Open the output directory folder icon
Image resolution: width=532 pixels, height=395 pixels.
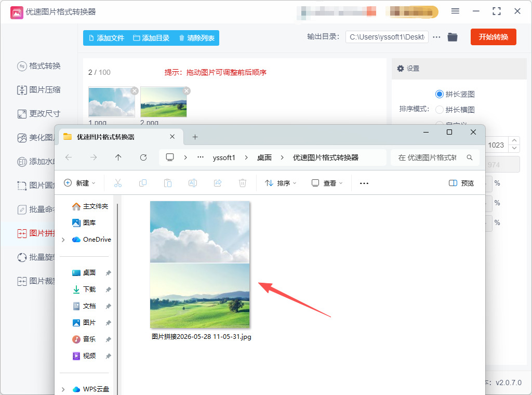(453, 37)
